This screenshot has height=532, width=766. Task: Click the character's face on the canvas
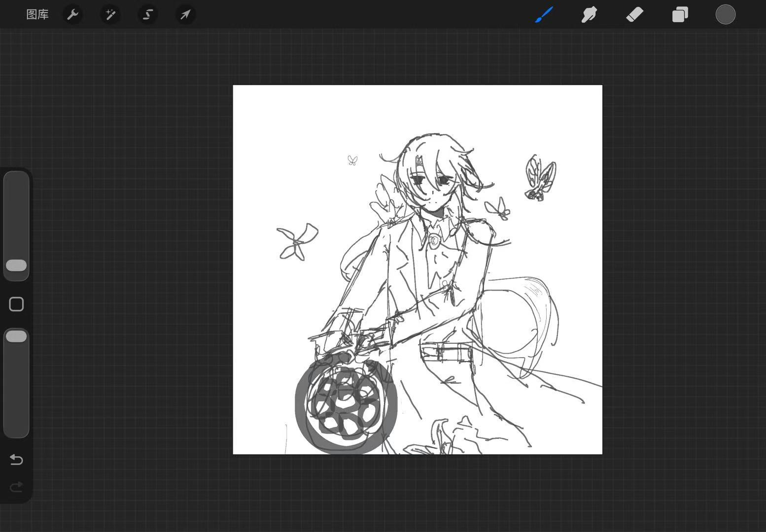pos(432,190)
